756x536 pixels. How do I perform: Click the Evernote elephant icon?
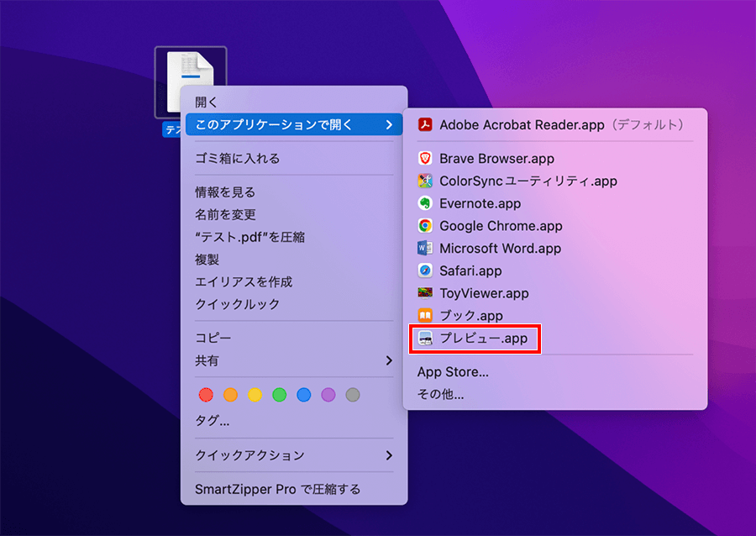click(425, 203)
